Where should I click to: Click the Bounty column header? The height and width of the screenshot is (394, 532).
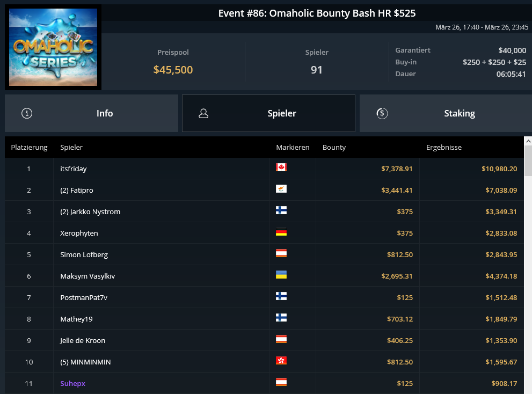coord(334,147)
